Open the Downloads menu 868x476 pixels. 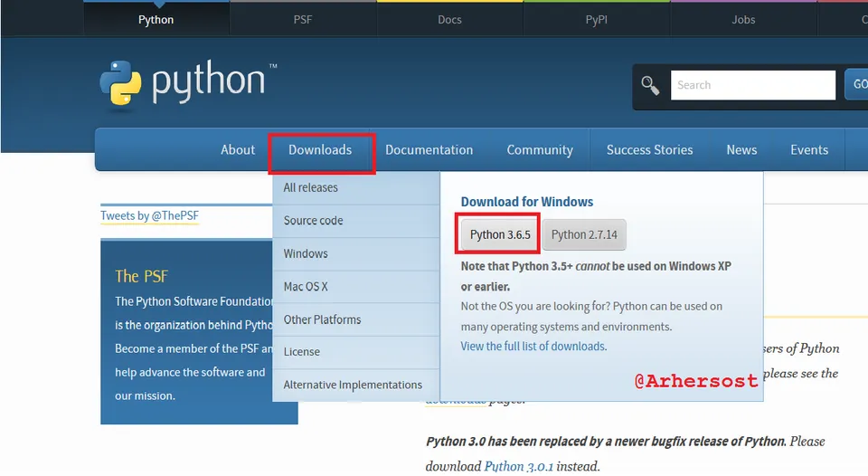click(320, 149)
